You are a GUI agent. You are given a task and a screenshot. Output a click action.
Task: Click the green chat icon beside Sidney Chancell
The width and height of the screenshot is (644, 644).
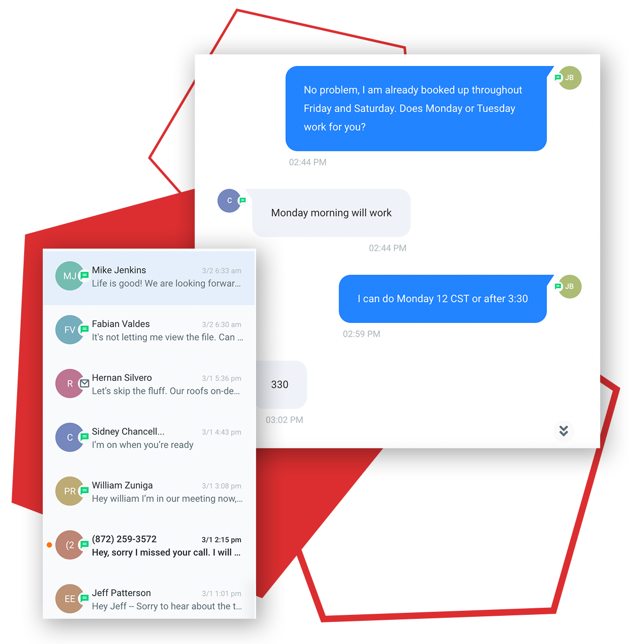pos(85,437)
